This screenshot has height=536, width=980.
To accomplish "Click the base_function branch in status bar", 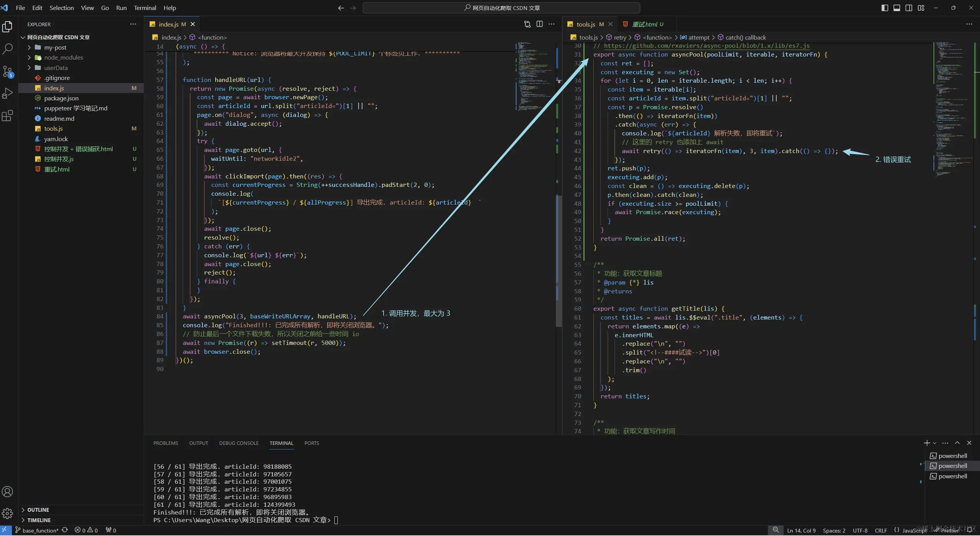I will [x=40, y=531].
